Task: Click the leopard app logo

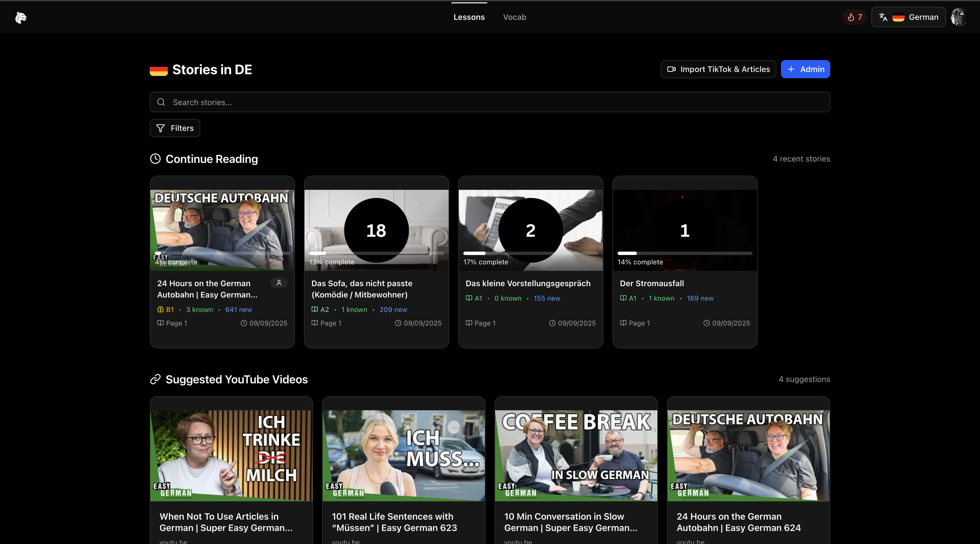Action: [x=20, y=18]
